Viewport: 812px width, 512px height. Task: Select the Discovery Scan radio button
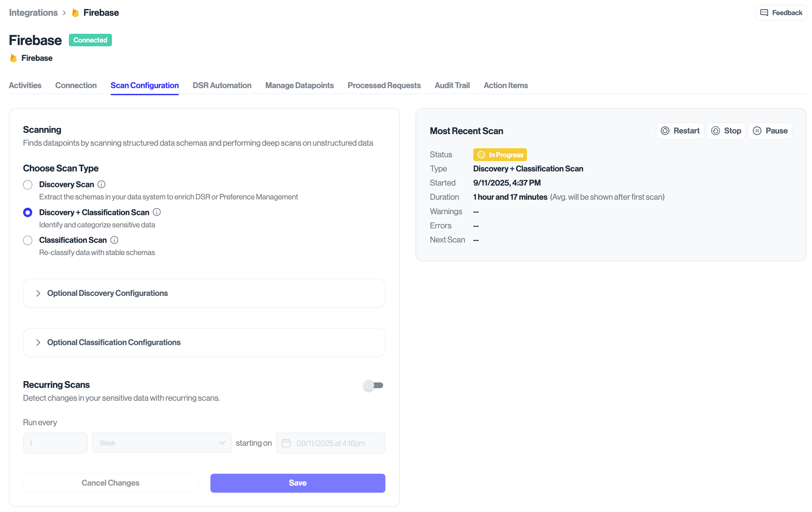point(28,185)
